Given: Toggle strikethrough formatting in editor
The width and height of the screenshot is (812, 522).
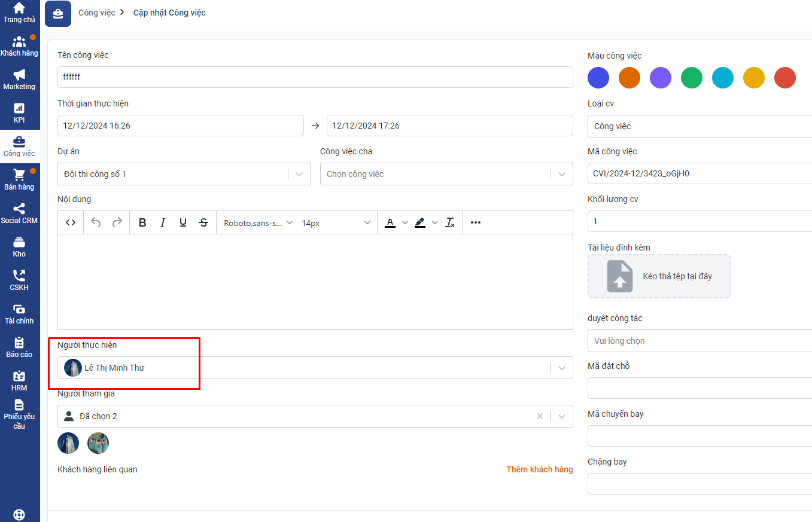Looking at the screenshot, I should click(x=203, y=222).
